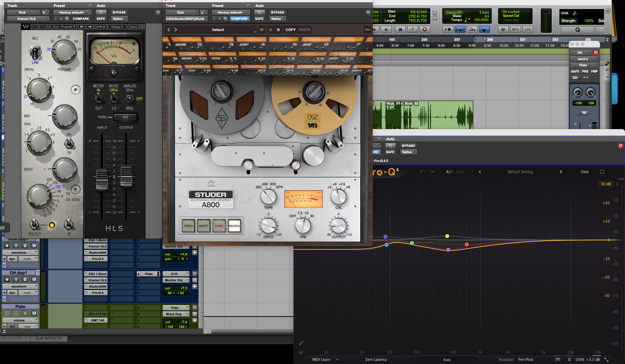Redo the change in the Kramer HLS plugin
This screenshot has width=625, height=364.
coord(43,27)
